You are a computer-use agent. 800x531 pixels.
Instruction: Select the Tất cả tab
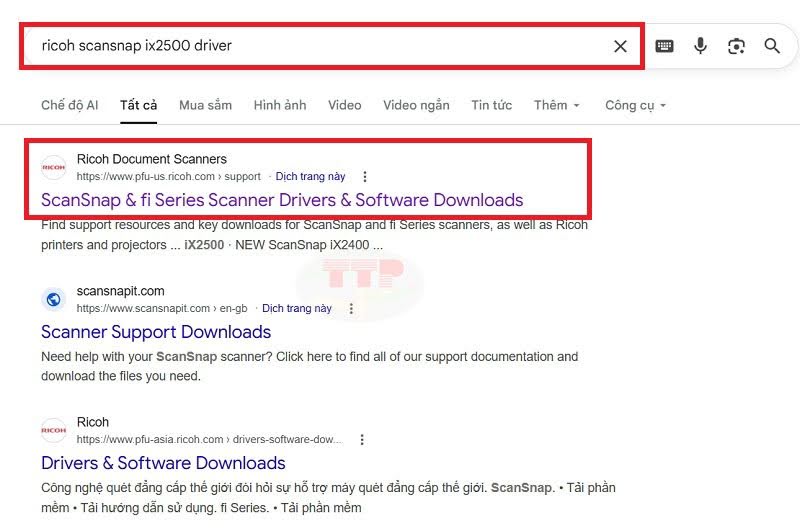[x=138, y=105]
